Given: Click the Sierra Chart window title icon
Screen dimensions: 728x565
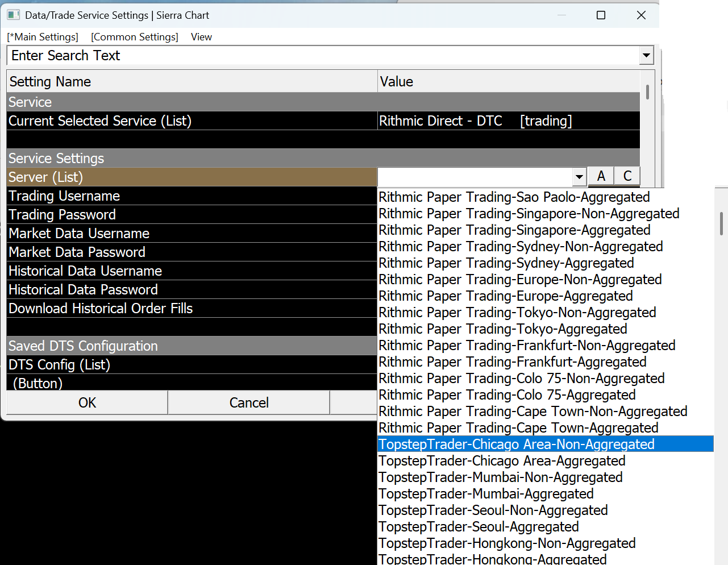Looking at the screenshot, I should pyautogui.click(x=14, y=15).
